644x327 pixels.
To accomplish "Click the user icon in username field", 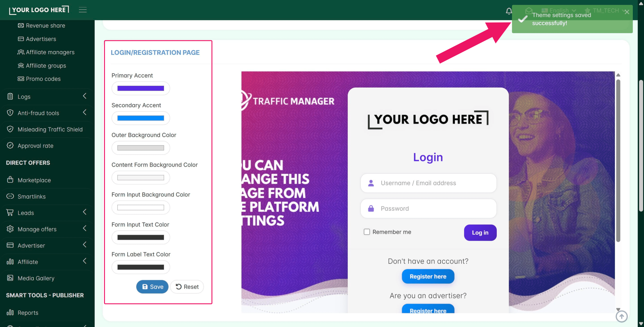I will pos(371,183).
